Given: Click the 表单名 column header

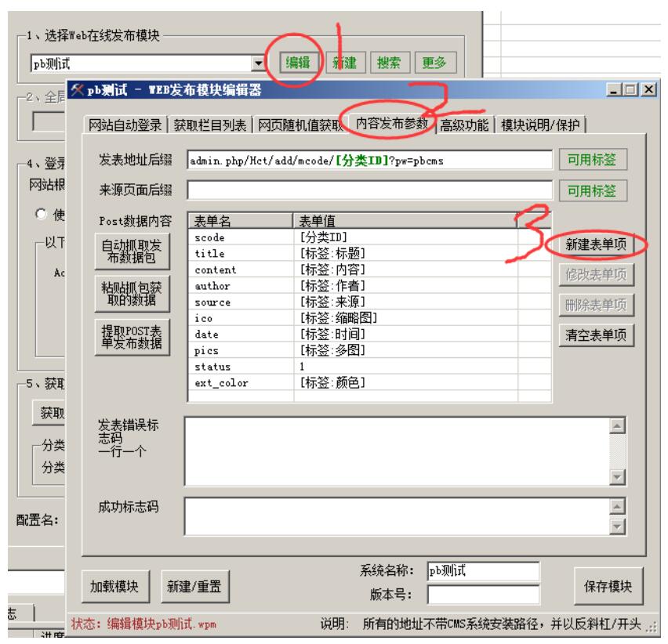Looking at the screenshot, I should (x=240, y=221).
